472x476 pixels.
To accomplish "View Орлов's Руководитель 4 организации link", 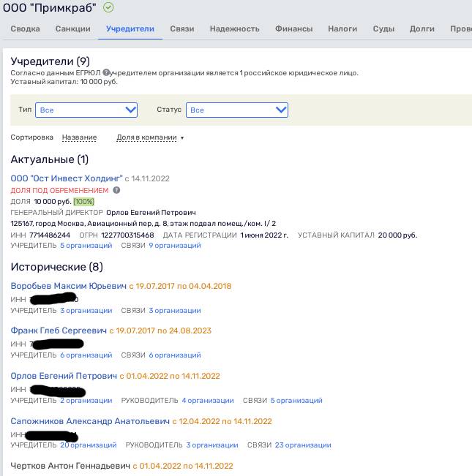I will pos(208,401).
